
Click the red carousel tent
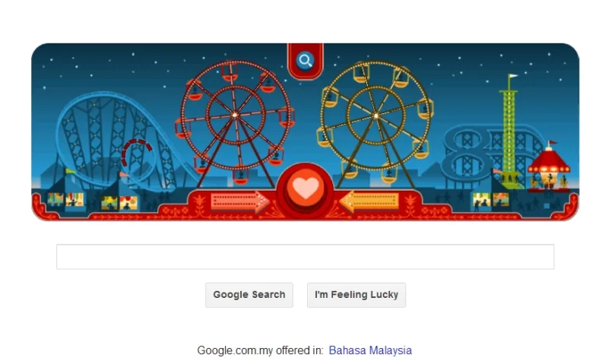549,166
